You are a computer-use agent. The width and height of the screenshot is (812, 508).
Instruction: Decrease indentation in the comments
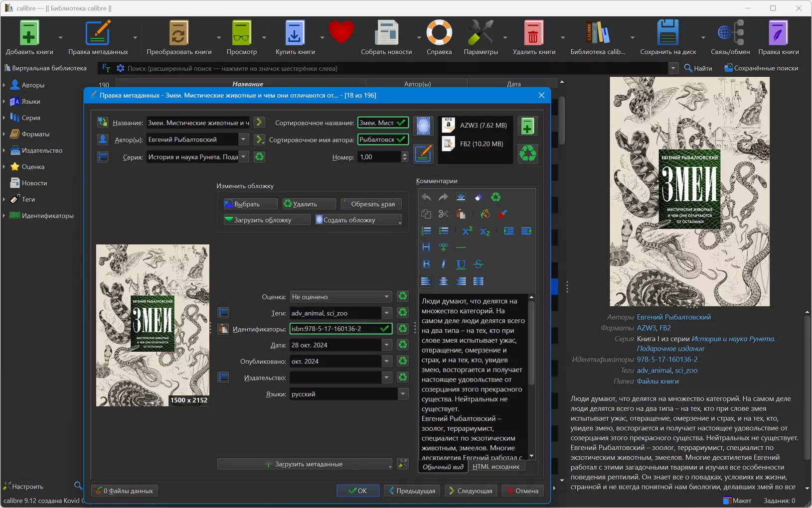click(x=526, y=231)
